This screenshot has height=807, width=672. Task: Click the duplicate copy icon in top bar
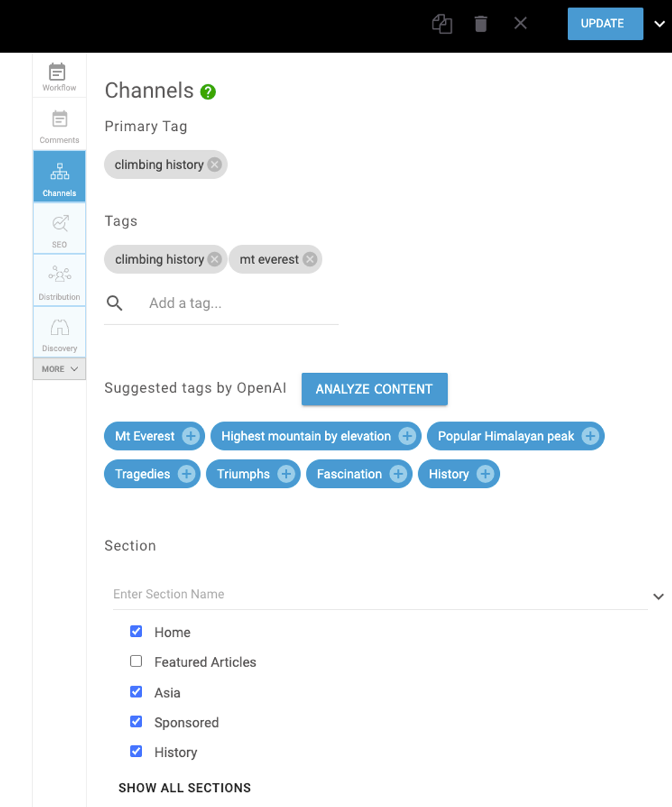coord(442,24)
